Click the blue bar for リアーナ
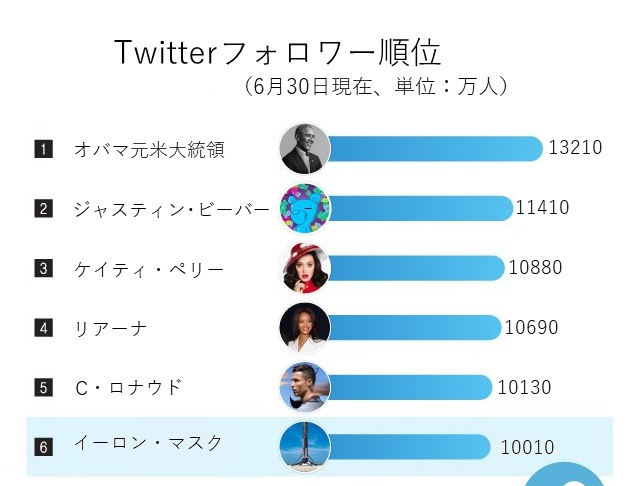Screen dimensions: 642x486 [x=415, y=328]
